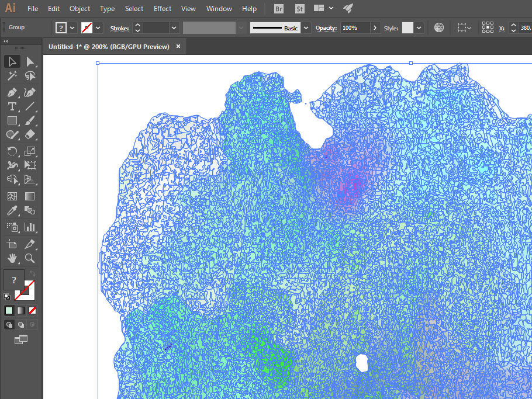Open Graphic Styles panel via St icon
Screen dimensions: 532x399
point(299,9)
